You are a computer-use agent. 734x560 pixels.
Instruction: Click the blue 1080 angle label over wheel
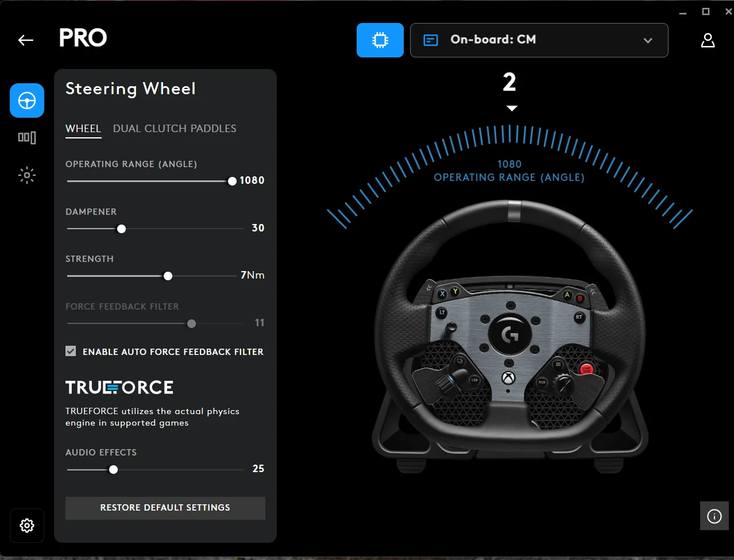coord(509,164)
